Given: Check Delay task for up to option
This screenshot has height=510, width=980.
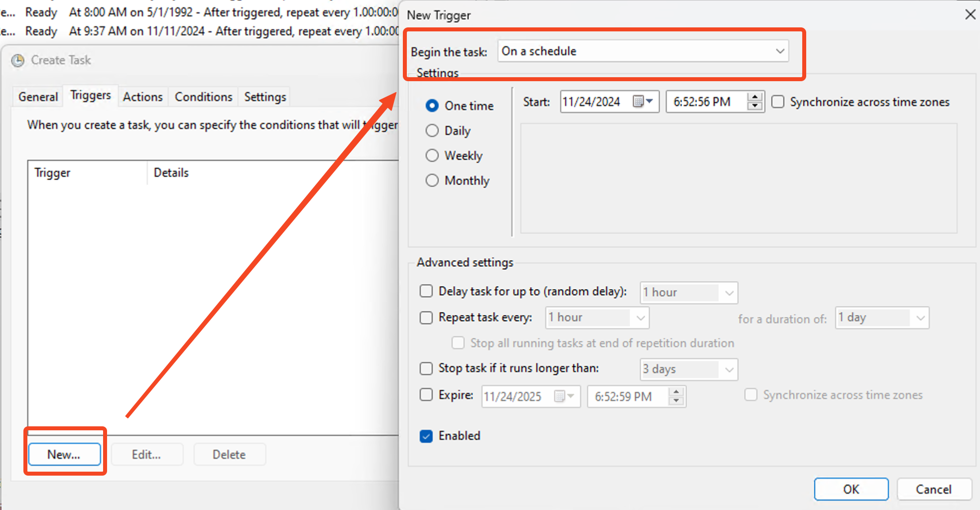Looking at the screenshot, I should coord(426,291).
